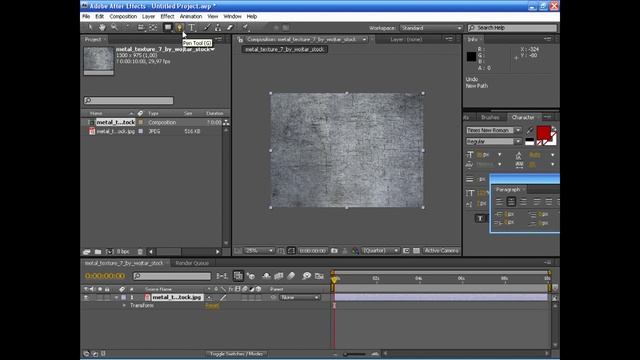This screenshot has height=360, width=640.
Task: Open the Quarter resolution dropdown
Action: (x=381, y=251)
